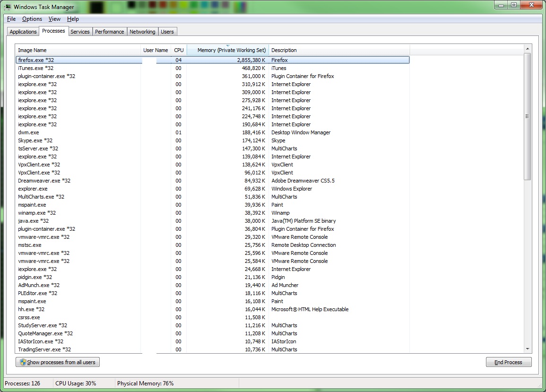Screen dimensions: 546x392
Task: Click Physical Memory: 76% in status bar
Action: [x=145, y=383]
